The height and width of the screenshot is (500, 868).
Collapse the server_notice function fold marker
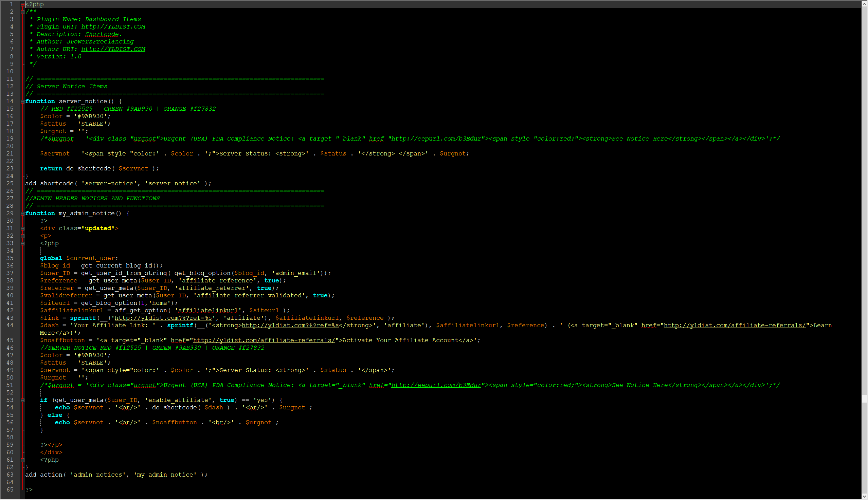[22, 101]
